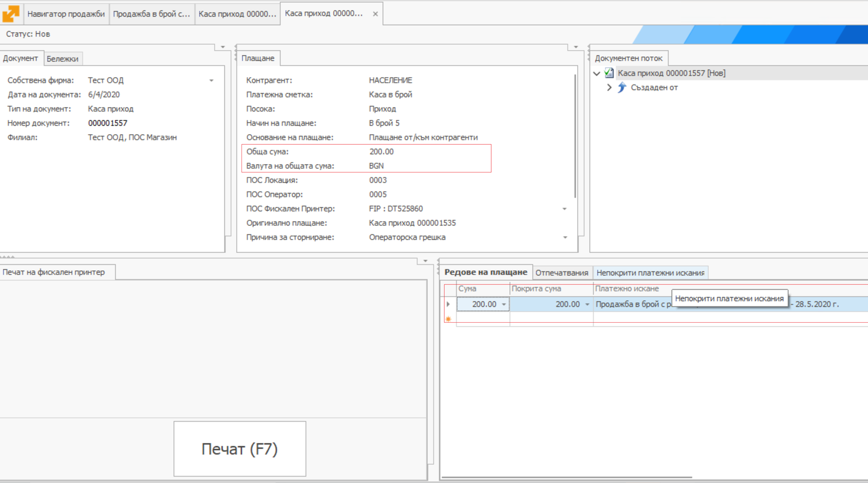This screenshot has width=868, height=483.
Task: Open the Собствена фирма dropdown
Action: coord(211,80)
